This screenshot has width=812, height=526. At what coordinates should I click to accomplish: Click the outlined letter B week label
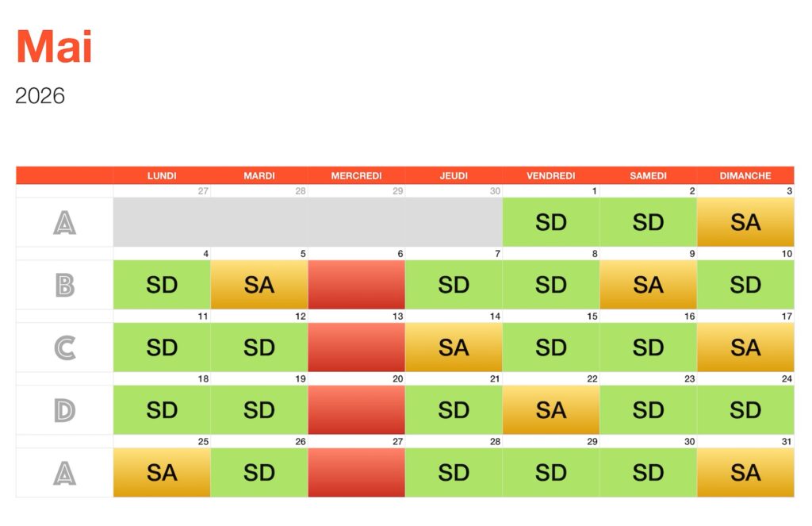pos(64,285)
